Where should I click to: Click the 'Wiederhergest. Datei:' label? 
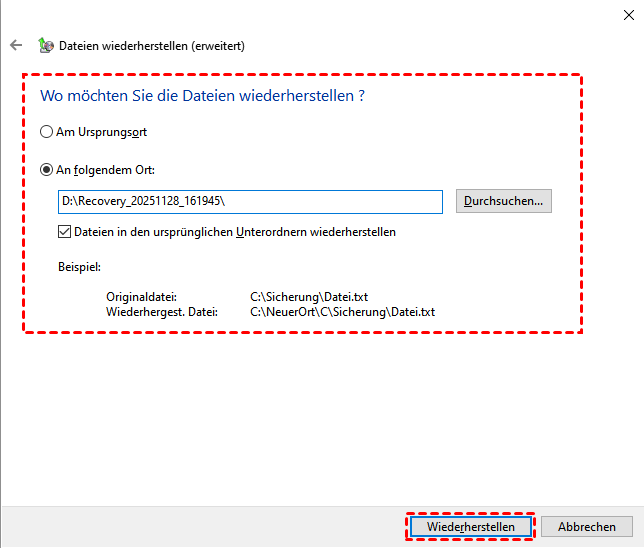(161, 312)
